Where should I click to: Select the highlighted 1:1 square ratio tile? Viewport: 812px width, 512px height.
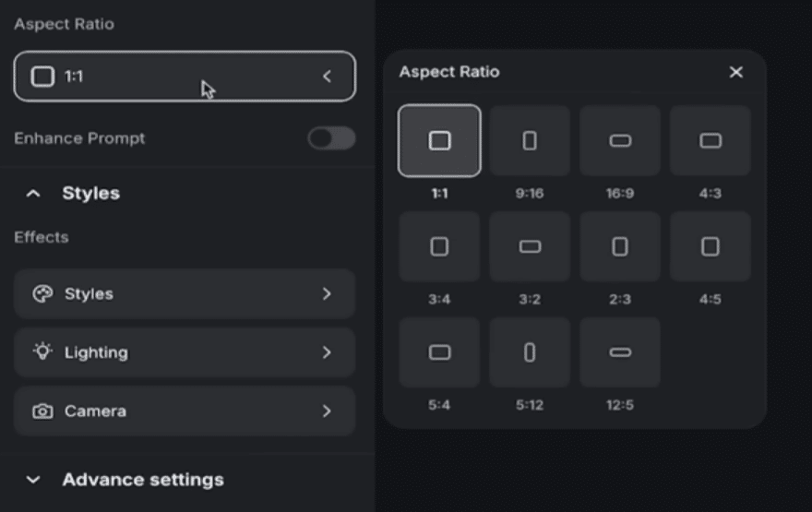coord(439,141)
